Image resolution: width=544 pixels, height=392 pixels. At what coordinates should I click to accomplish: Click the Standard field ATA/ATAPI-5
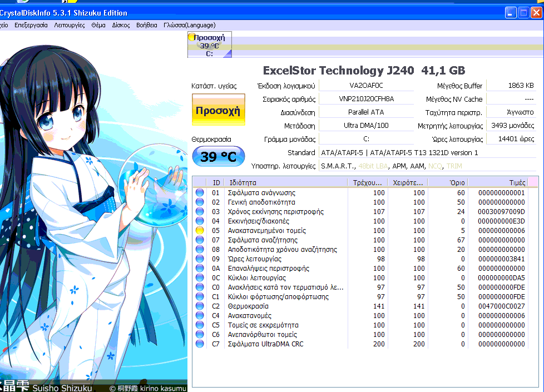[x=427, y=153]
